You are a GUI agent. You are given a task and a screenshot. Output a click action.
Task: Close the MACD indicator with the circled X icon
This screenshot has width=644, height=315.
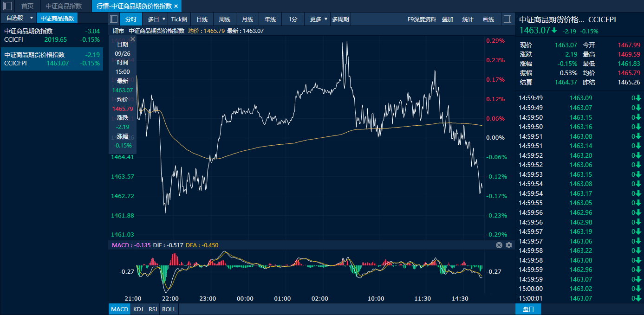[x=499, y=245]
